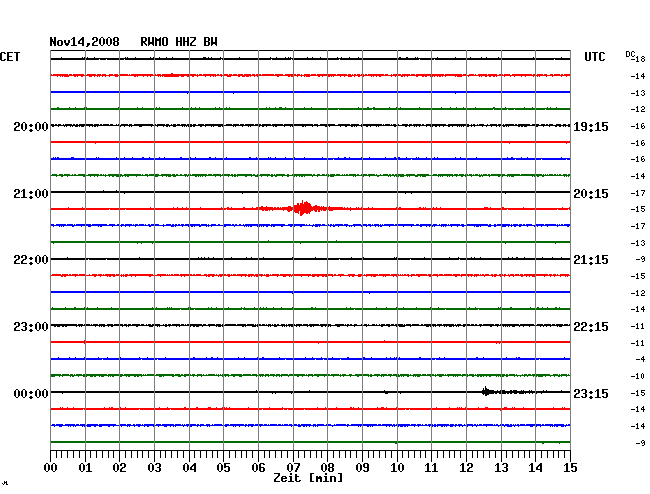Select the 22:00 CET time label
This screenshot has width=650, height=494.
click(31, 260)
